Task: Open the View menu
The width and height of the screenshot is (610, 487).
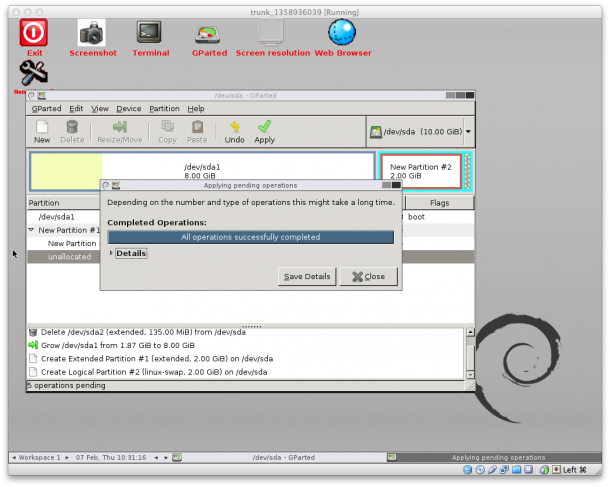Action: (100, 109)
